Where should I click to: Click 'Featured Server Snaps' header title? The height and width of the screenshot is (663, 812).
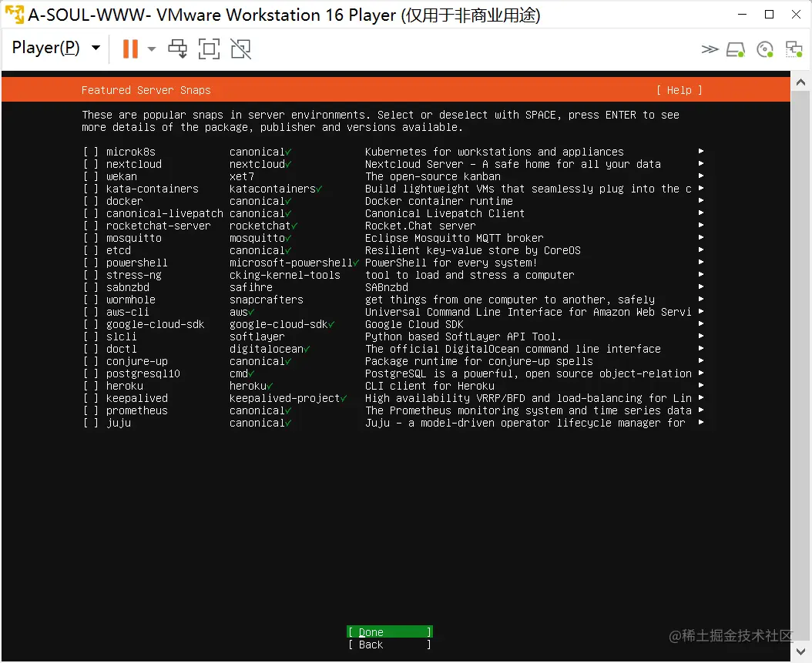coord(146,90)
